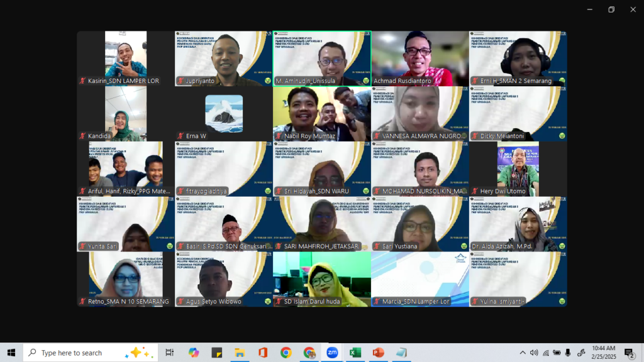
Task: Click the Task View button
Action: [x=170, y=353]
